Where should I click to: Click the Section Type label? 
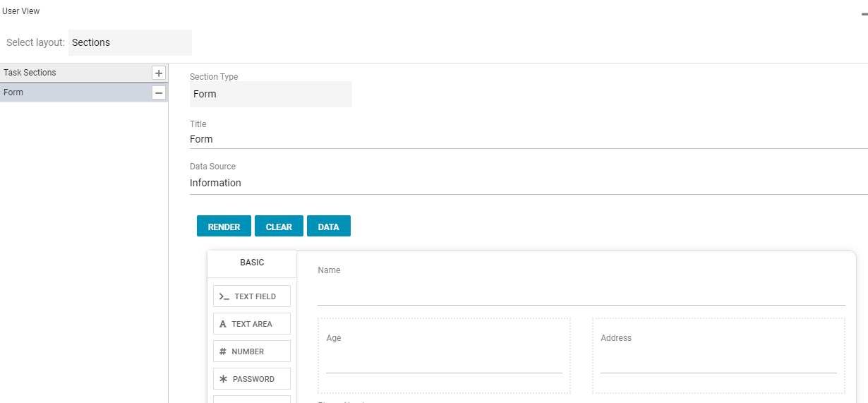(x=214, y=77)
